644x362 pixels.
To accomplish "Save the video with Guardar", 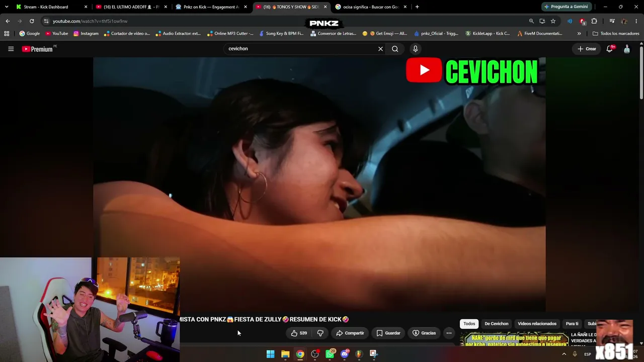I will [x=388, y=333].
